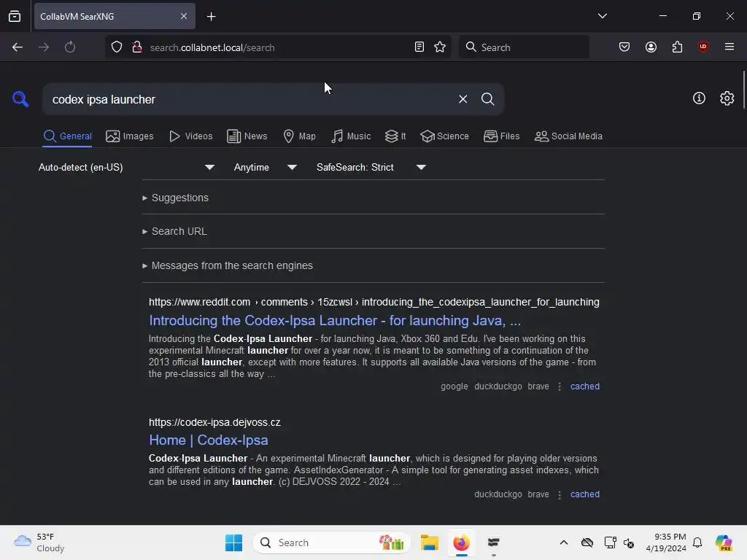This screenshot has width=747, height=560.
Task: Open the Firefox account icon
Action: [x=651, y=47]
